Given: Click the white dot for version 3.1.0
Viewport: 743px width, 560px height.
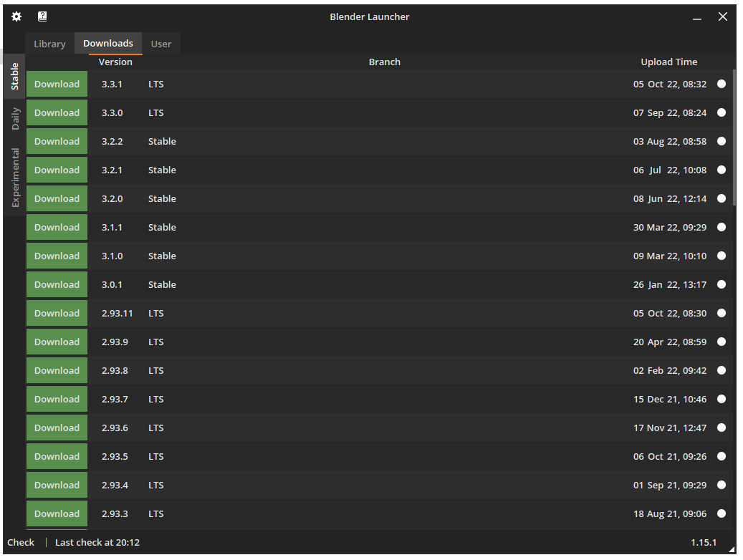Looking at the screenshot, I should [x=722, y=256].
